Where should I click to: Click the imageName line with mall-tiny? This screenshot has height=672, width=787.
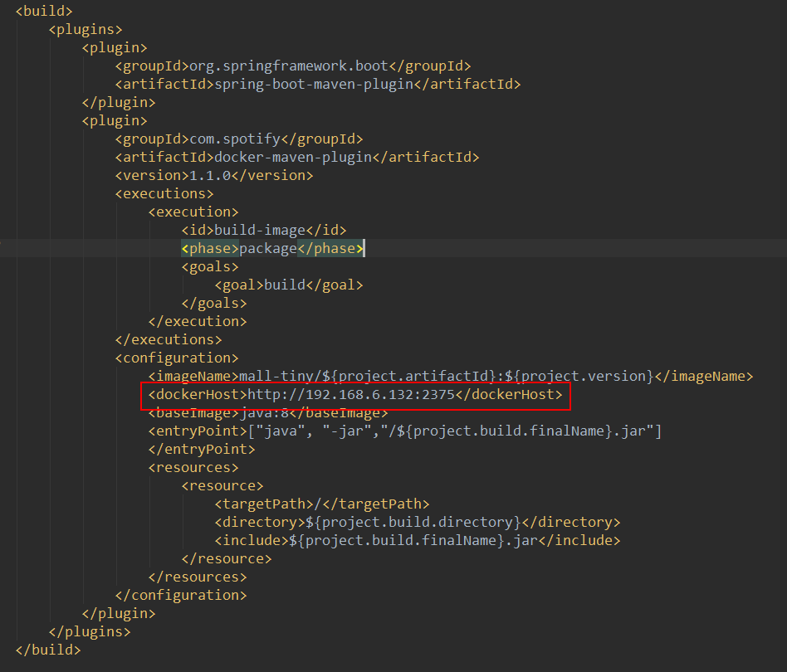tap(448, 377)
